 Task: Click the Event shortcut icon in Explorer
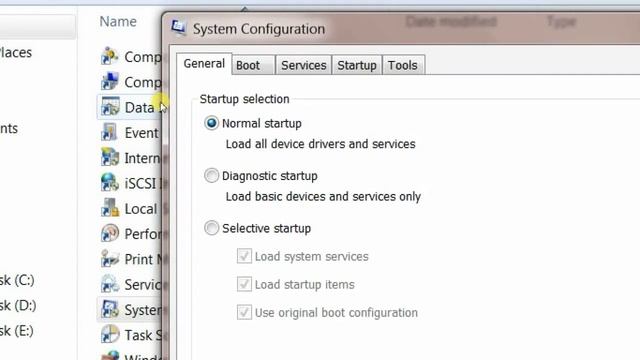coord(110,132)
